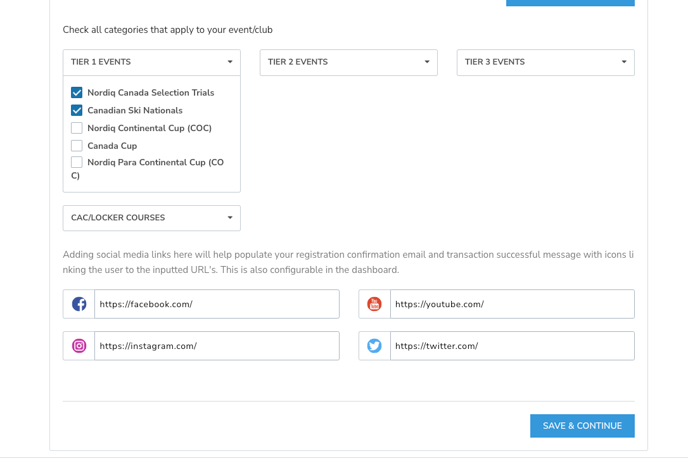Tick the Nordiq Para Continental Cup checkbox

[77, 162]
